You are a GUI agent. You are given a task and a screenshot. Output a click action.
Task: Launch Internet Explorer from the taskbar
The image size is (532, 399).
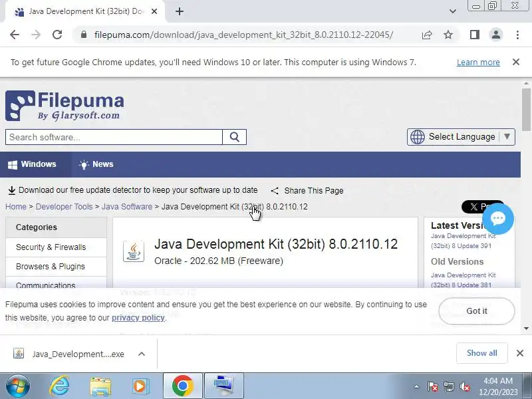59,386
